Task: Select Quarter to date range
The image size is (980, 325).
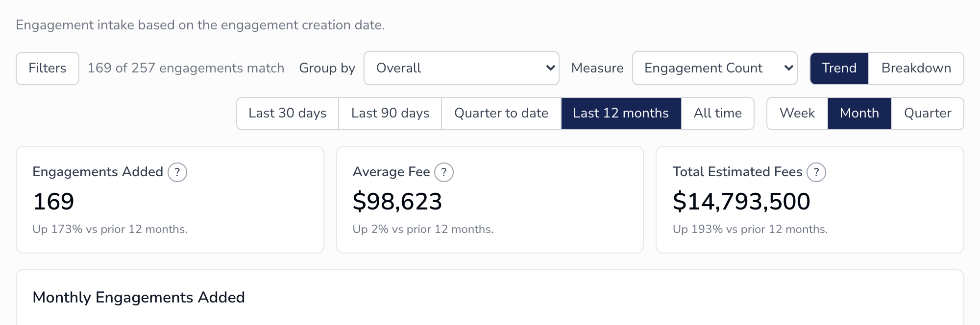Action: (501, 114)
